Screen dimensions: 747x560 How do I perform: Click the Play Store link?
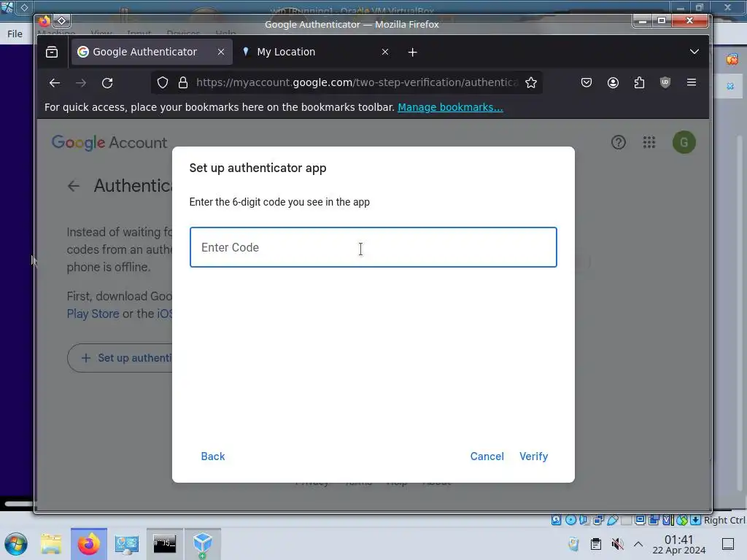tap(93, 314)
